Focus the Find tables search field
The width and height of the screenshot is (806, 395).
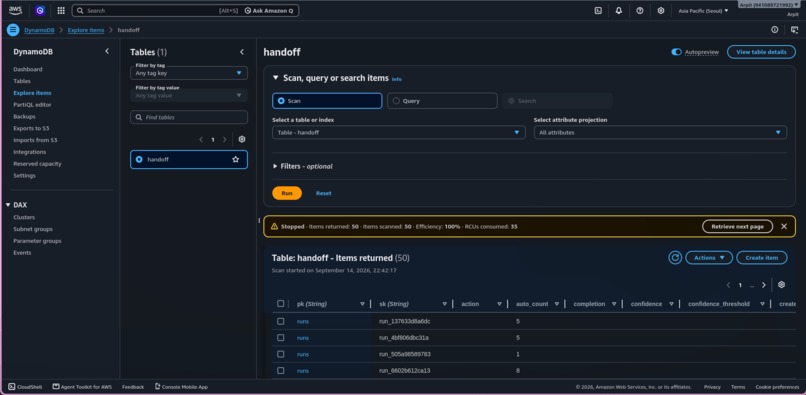[189, 117]
